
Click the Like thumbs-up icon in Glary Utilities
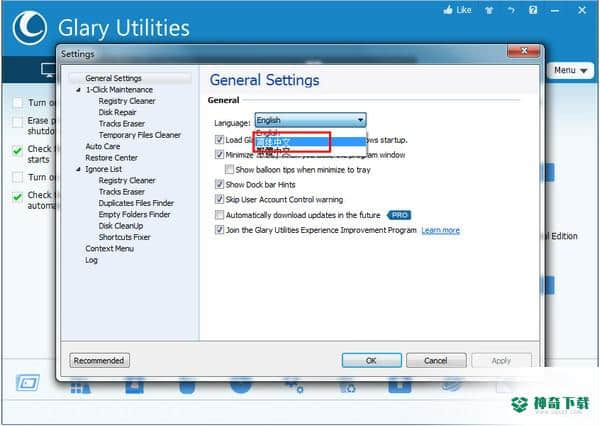pos(448,10)
